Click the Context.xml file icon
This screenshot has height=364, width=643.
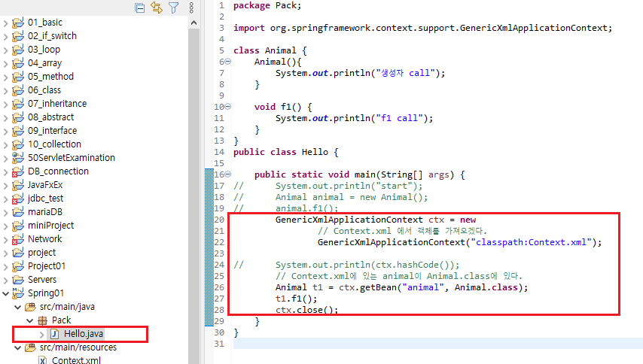click(x=42, y=360)
